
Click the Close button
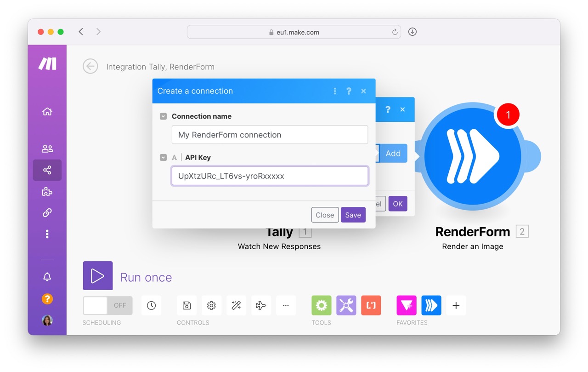325,215
